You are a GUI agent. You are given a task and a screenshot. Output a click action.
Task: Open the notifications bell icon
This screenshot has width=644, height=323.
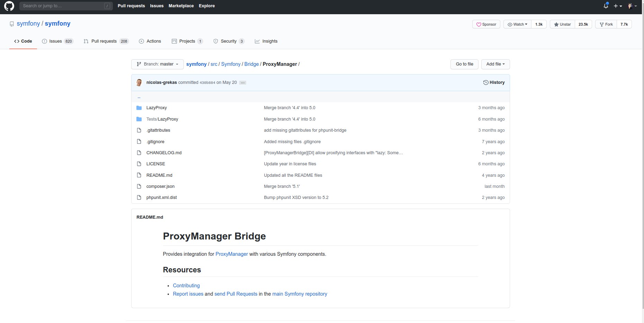pos(606,6)
